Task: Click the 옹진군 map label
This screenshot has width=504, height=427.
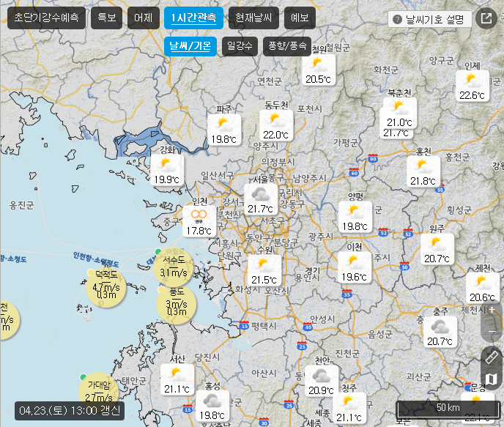Action: click(21, 205)
